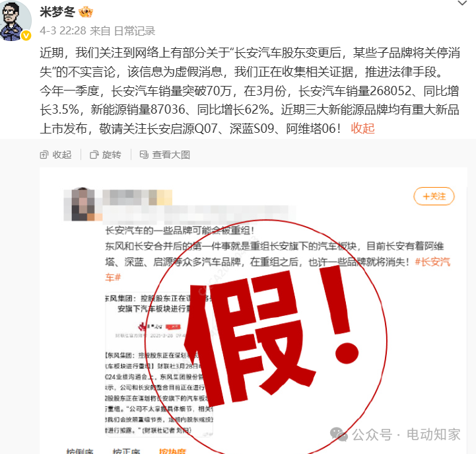The width and height of the screenshot is (476, 454).
Task: Open 米梦冬's profile avatar
Action: pyautogui.click(x=15, y=20)
